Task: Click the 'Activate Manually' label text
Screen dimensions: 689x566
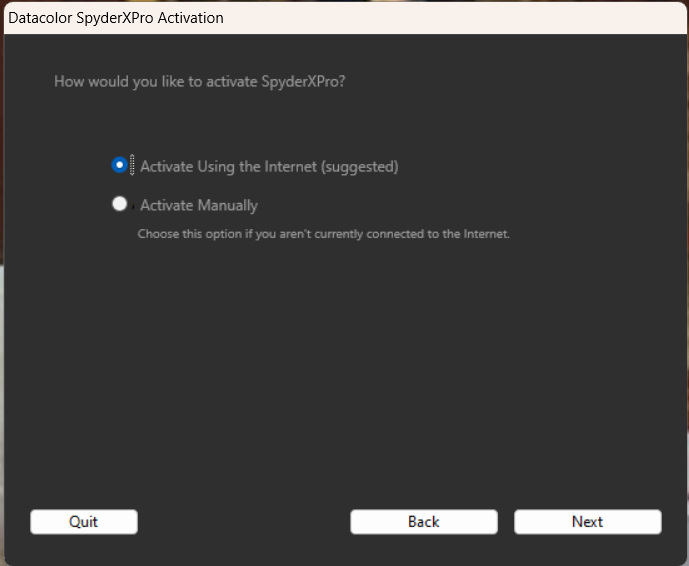Action: click(x=199, y=205)
